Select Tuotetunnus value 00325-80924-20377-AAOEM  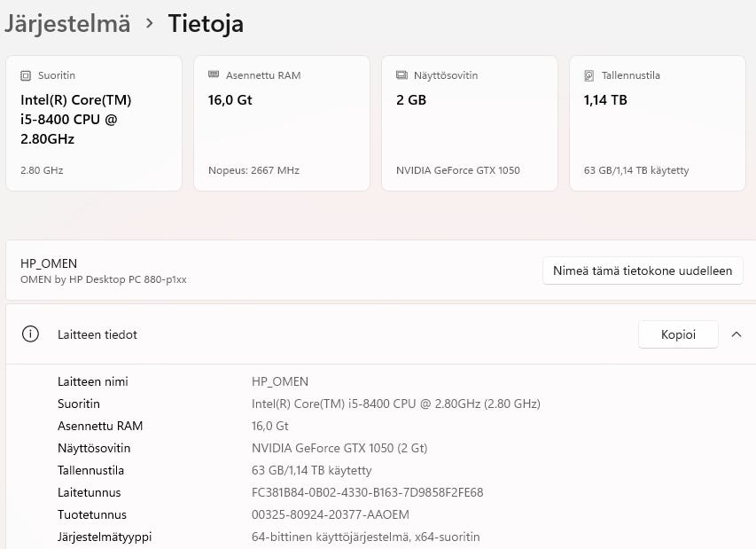click(x=331, y=514)
